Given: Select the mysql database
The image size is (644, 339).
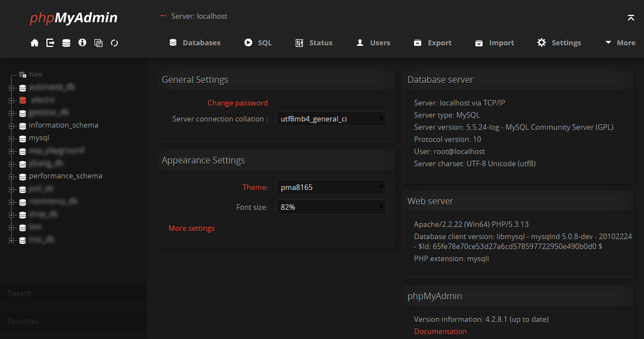Looking at the screenshot, I should pos(39,138).
